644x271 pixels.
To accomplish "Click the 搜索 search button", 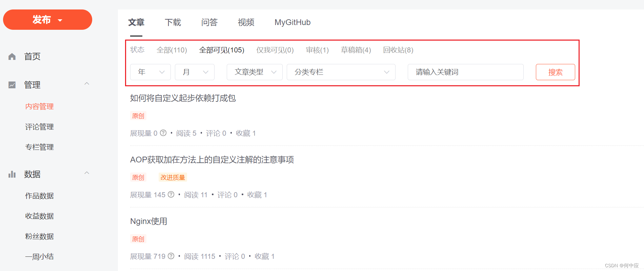I will click(555, 72).
